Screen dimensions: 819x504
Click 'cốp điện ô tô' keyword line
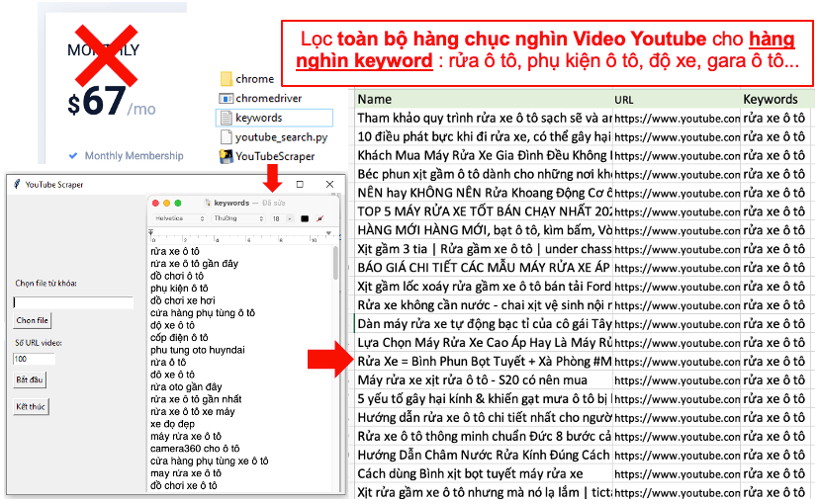pos(179,338)
